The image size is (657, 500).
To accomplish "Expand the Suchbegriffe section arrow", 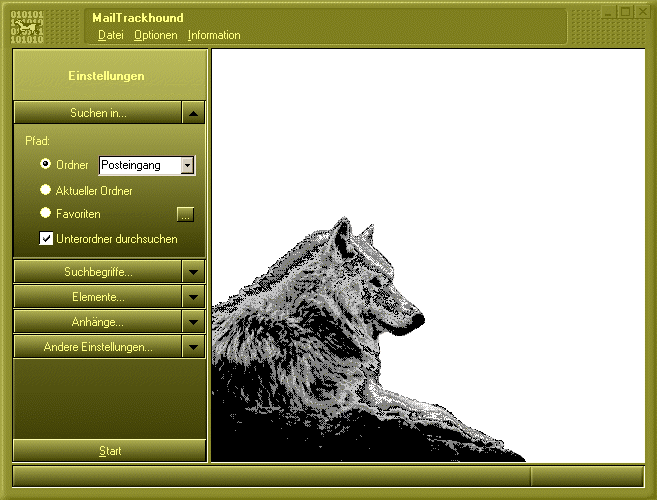I will pyautogui.click(x=194, y=271).
